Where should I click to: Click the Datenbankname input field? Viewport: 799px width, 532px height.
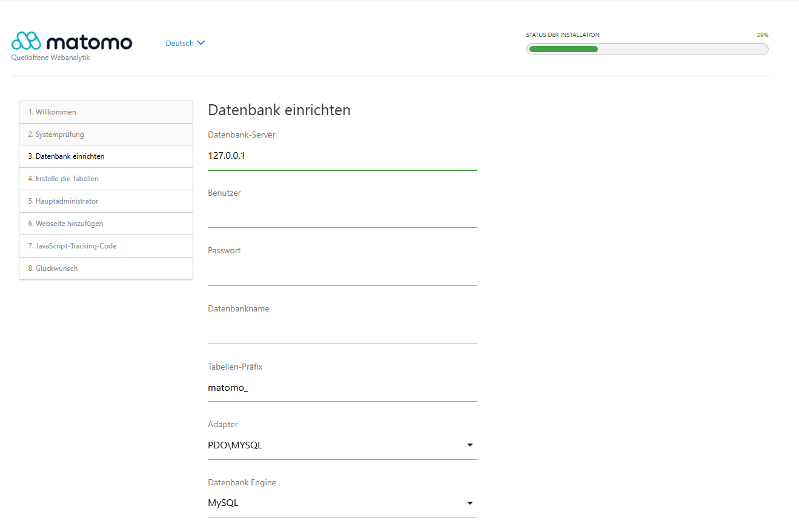point(342,331)
